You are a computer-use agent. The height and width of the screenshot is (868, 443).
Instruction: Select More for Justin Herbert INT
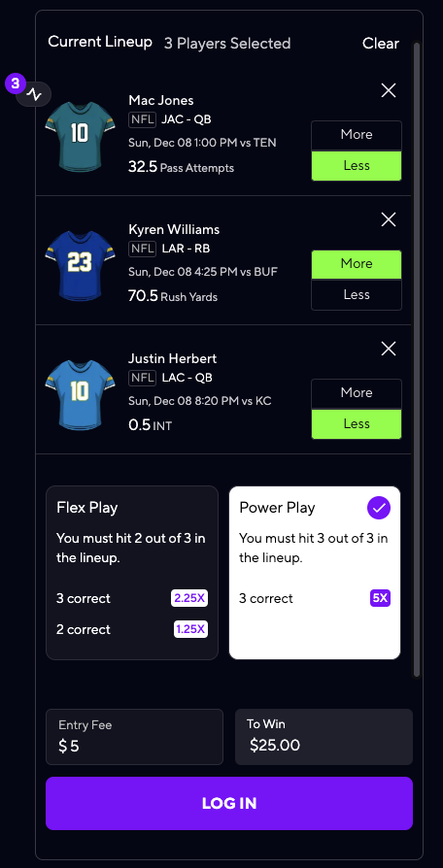pyautogui.click(x=357, y=393)
